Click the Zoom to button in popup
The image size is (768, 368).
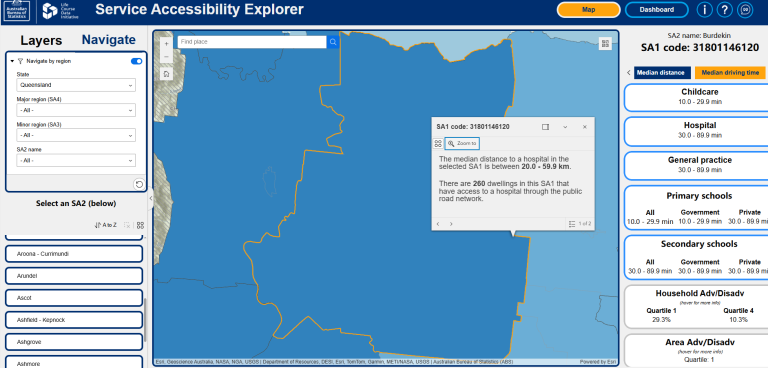(x=462, y=144)
